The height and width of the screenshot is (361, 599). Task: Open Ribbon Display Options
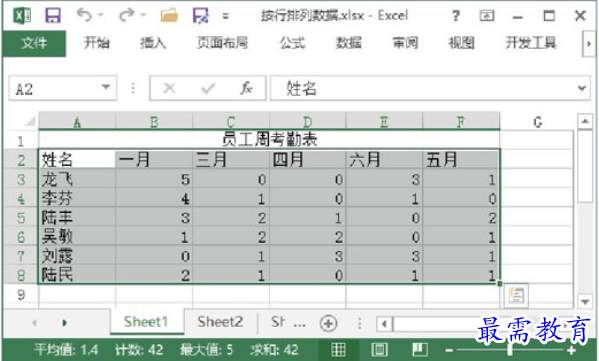[487, 16]
